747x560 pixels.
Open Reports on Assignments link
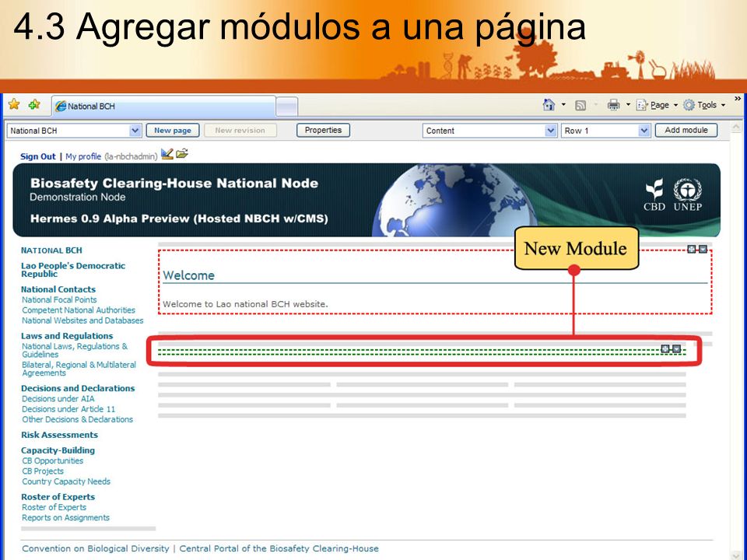pos(65,518)
